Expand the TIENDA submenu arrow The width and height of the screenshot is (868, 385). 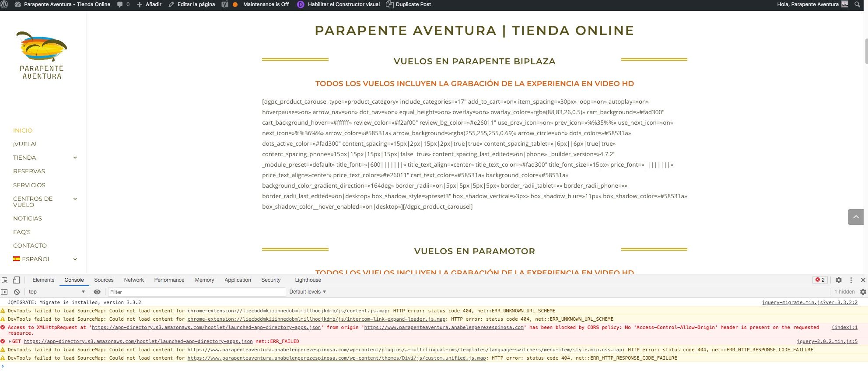[x=75, y=157]
